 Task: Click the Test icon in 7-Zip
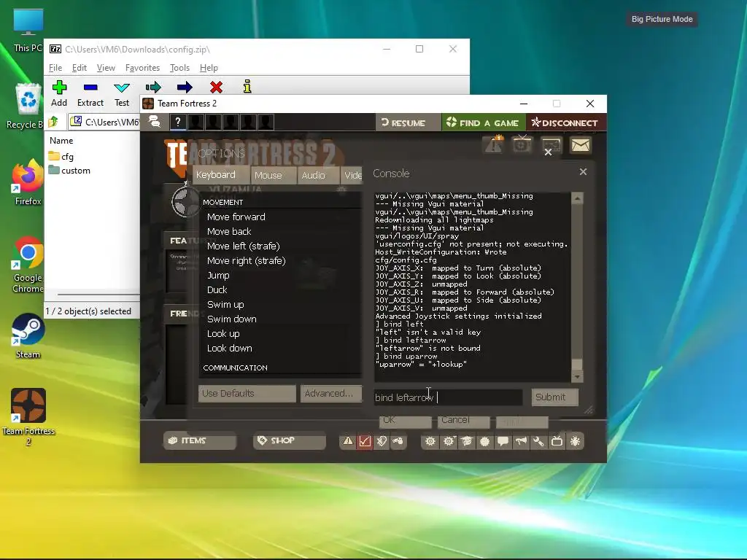pyautogui.click(x=122, y=87)
